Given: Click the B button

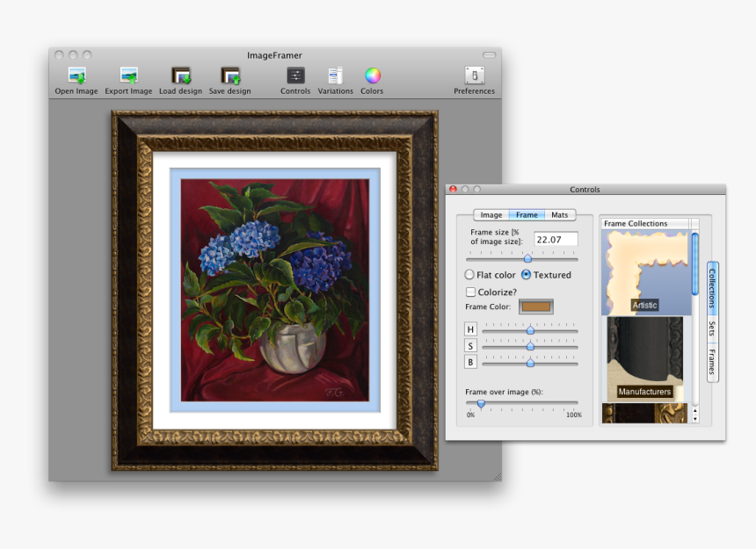Looking at the screenshot, I should click(x=470, y=362).
